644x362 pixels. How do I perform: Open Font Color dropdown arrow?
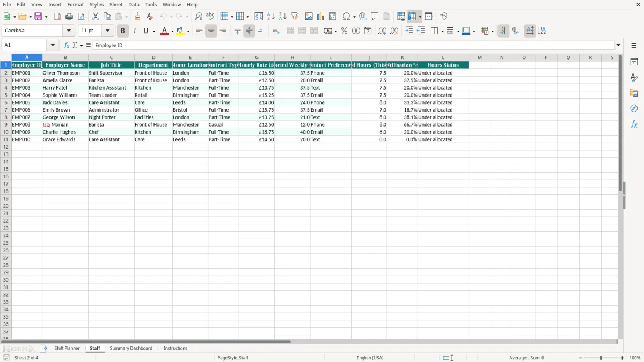(172, 31)
